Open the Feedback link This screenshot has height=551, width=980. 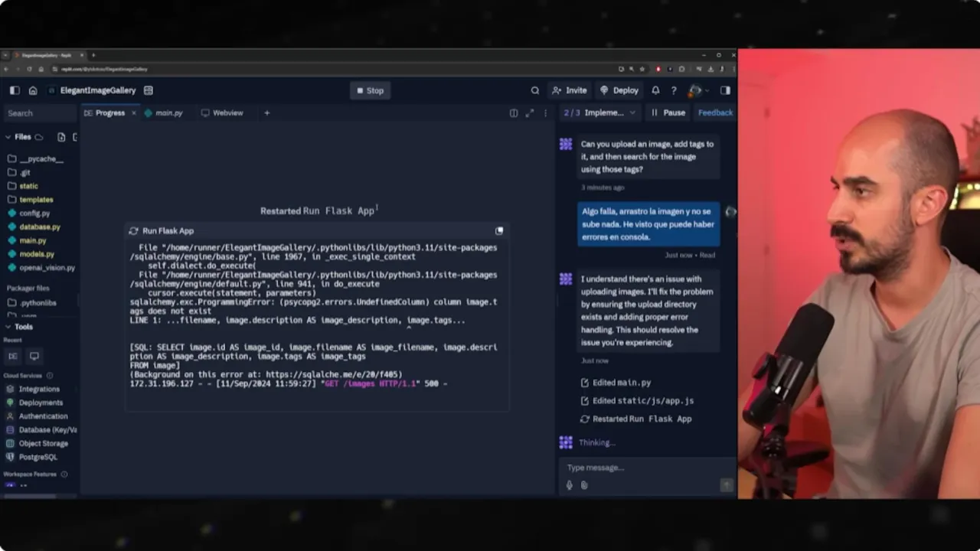coord(715,112)
